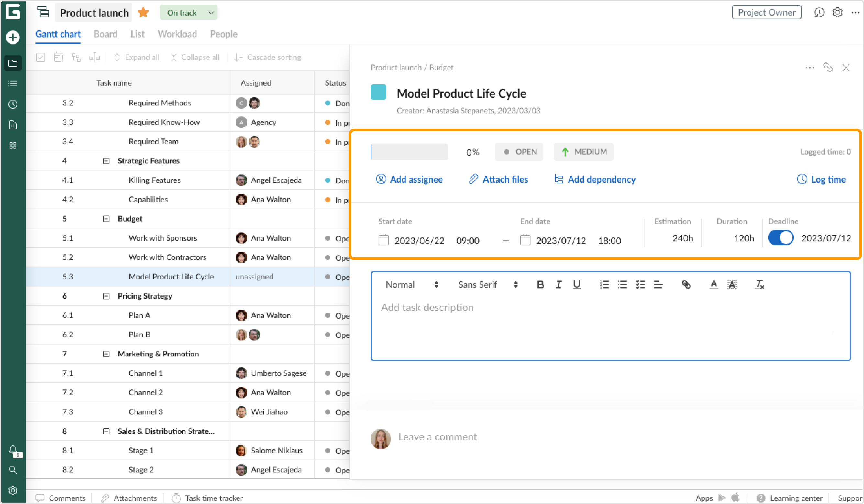Collapse the Budget task group

click(106, 219)
